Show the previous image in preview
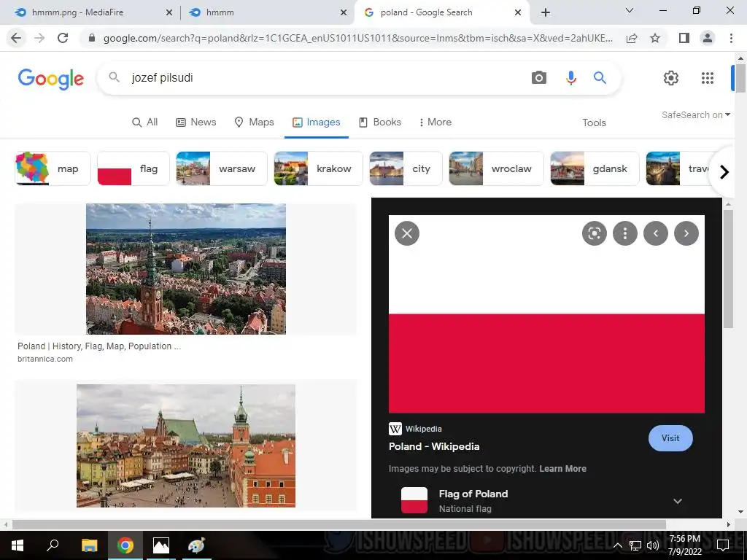 pyautogui.click(x=656, y=233)
